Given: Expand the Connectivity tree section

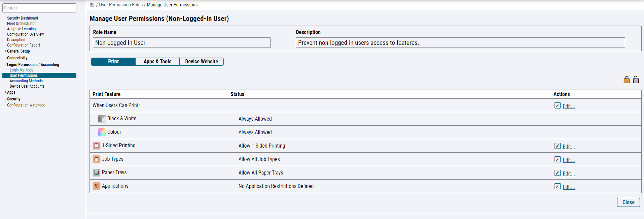Looking at the screenshot, I should point(6,58).
